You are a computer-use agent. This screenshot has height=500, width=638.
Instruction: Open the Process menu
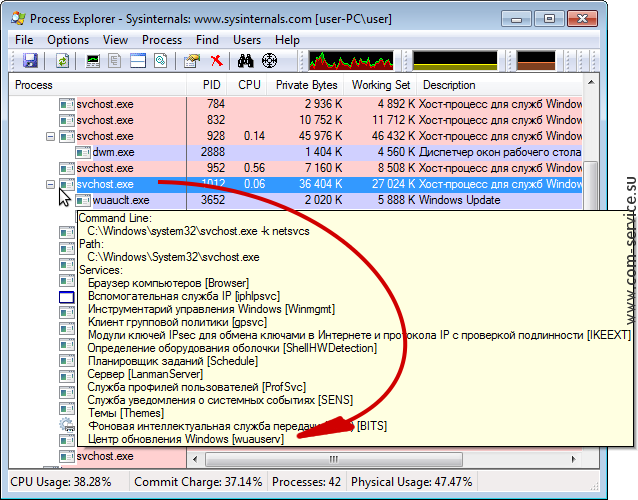[162, 40]
